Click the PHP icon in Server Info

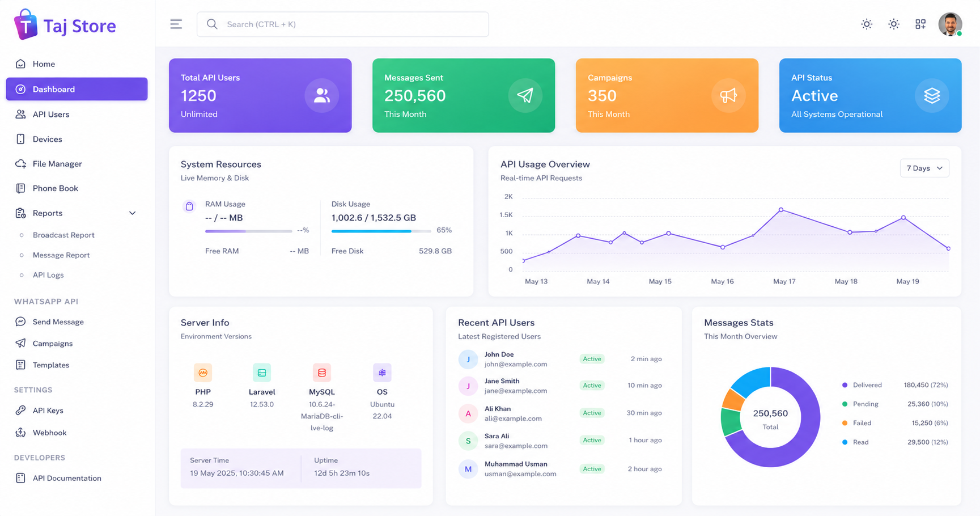[203, 373]
